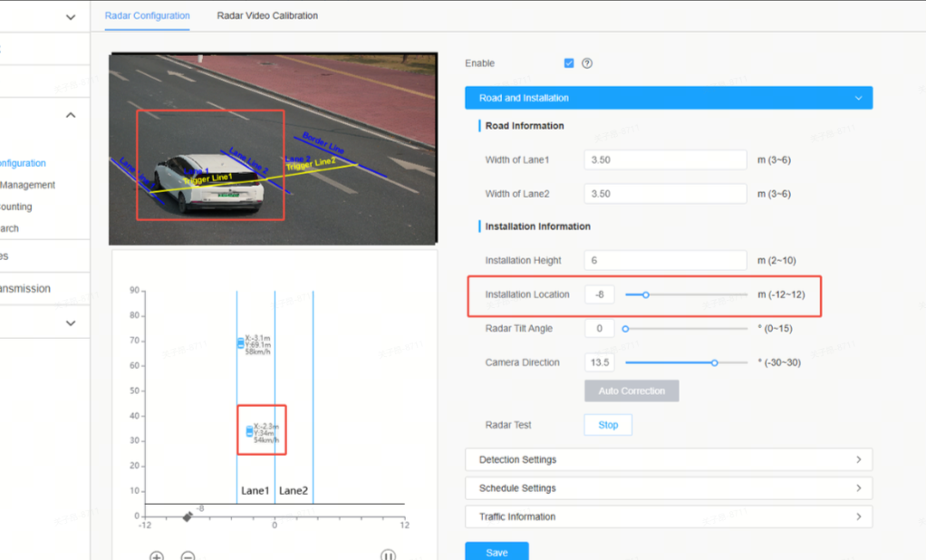Click the Installation Height input box

click(666, 260)
